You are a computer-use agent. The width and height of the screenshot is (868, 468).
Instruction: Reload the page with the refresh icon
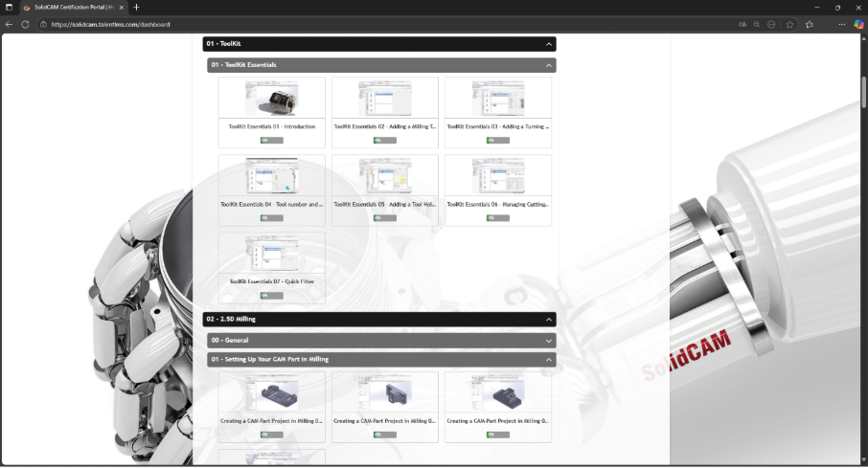(25, 24)
